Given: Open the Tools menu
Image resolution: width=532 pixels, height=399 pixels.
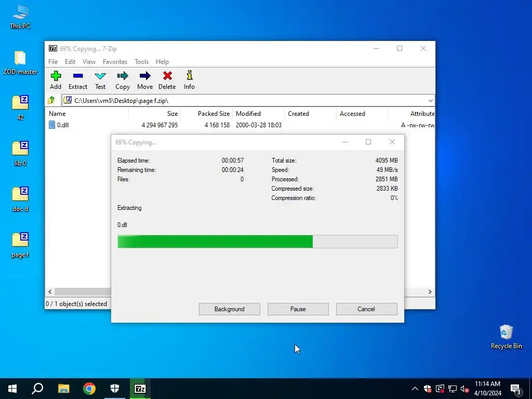Looking at the screenshot, I should (141, 62).
